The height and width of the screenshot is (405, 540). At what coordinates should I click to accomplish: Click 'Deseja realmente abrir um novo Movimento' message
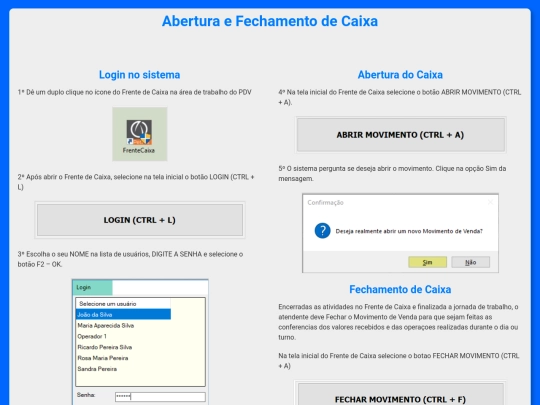(409, 231)
